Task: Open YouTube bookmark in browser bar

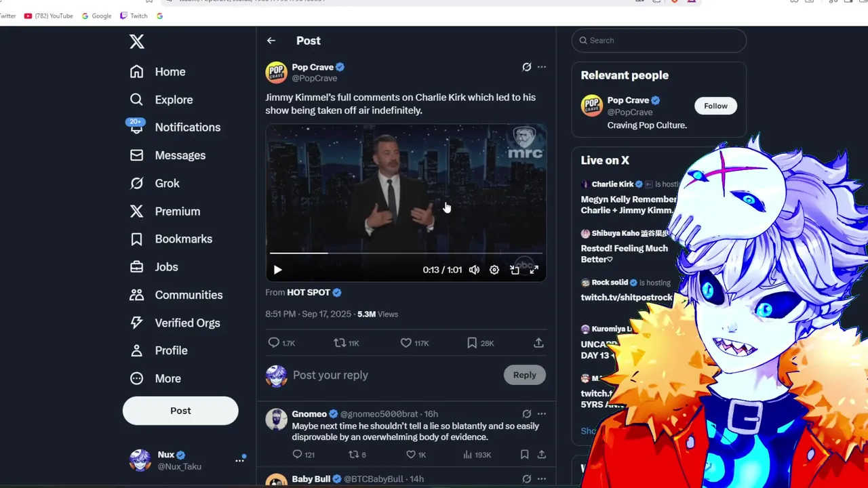Action: 48,16
